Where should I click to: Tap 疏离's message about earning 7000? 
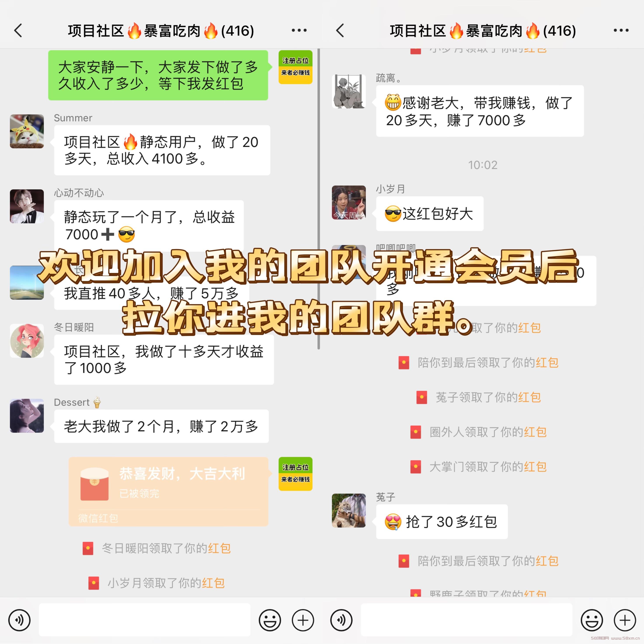click(x=480, y=111)
